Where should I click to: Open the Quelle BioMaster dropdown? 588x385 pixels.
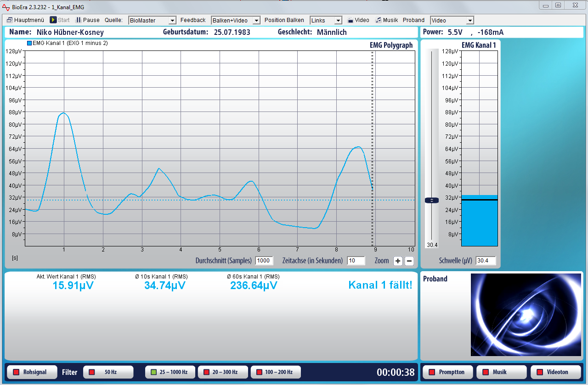point(153,21)
